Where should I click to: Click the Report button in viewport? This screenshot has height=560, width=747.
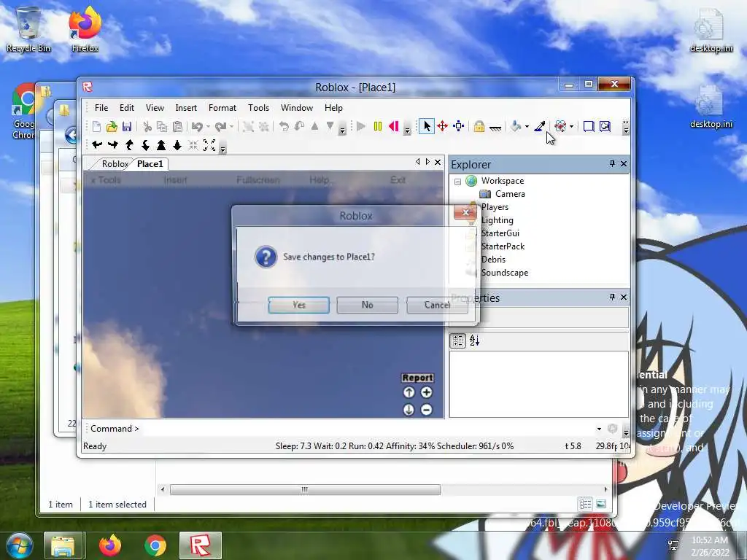coord(417,378)
